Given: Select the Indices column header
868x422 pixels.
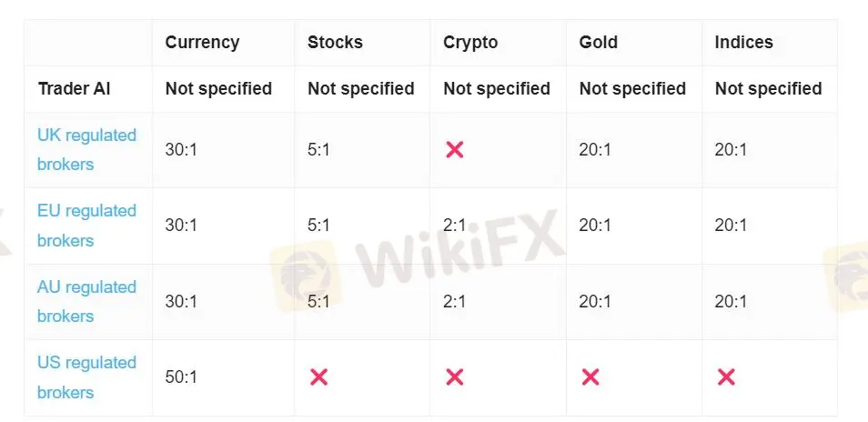Looking at the screenshot, I should (744, 42).
